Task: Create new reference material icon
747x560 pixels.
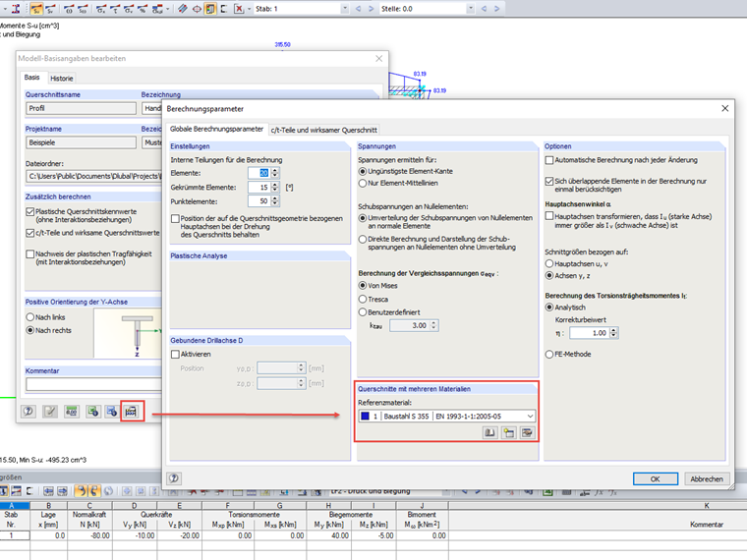Action: tap(509, 433)
